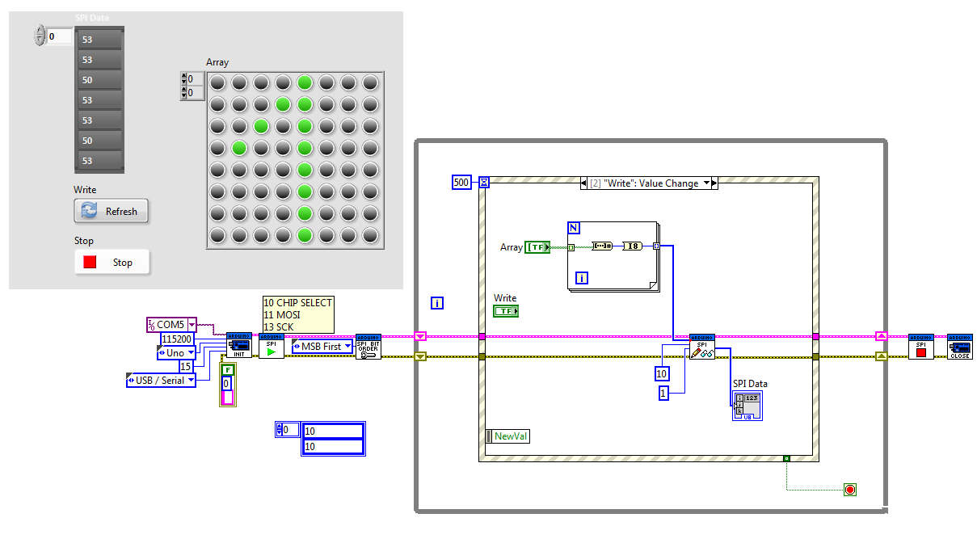
Task: Go to next event case arrow
Action: point(713,183)
